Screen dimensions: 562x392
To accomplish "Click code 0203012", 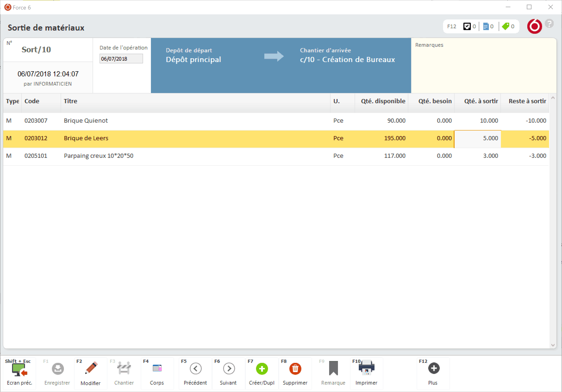I will [36, 138].
